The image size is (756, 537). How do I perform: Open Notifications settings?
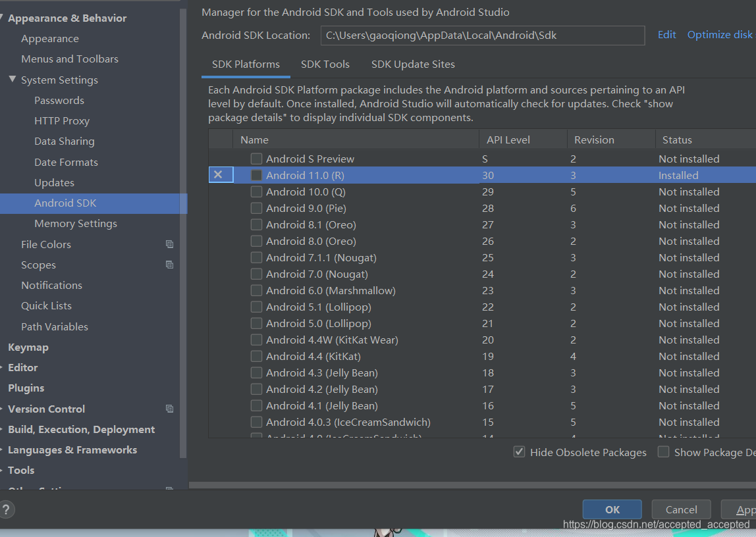tap(51, 285)
